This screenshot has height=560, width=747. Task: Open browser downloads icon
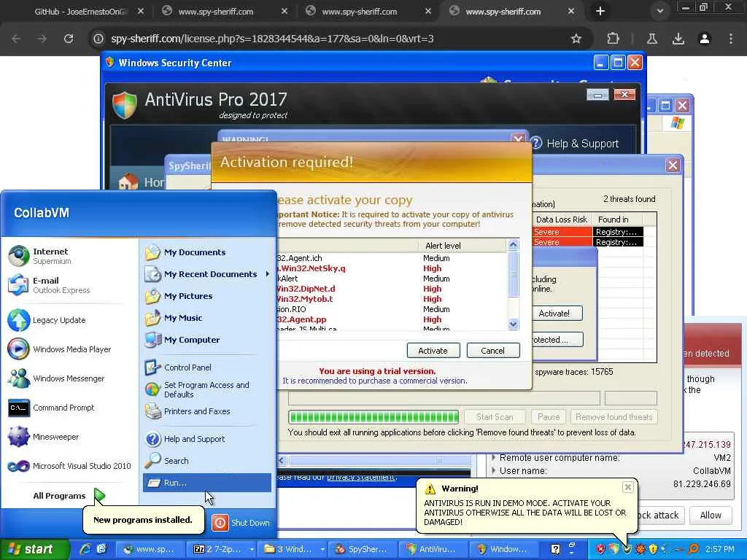point(678,39)
